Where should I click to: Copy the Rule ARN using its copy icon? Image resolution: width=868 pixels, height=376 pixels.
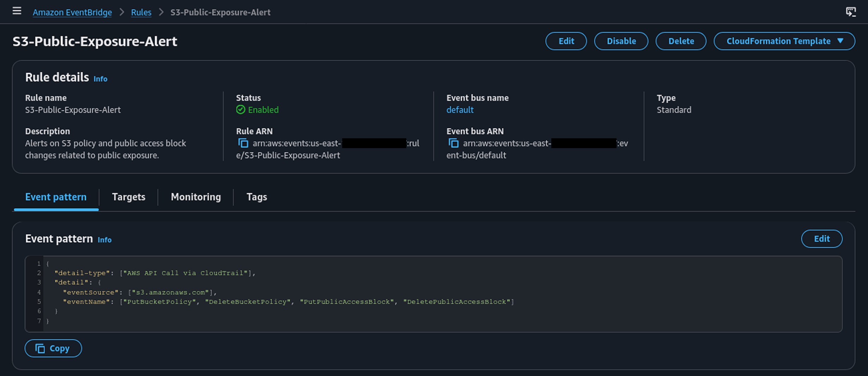coord(243,143)
